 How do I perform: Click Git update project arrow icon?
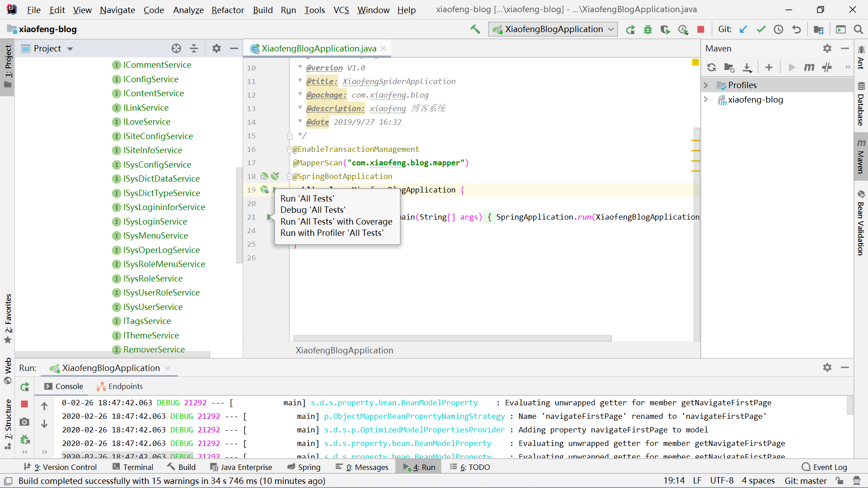coord(743,29)
